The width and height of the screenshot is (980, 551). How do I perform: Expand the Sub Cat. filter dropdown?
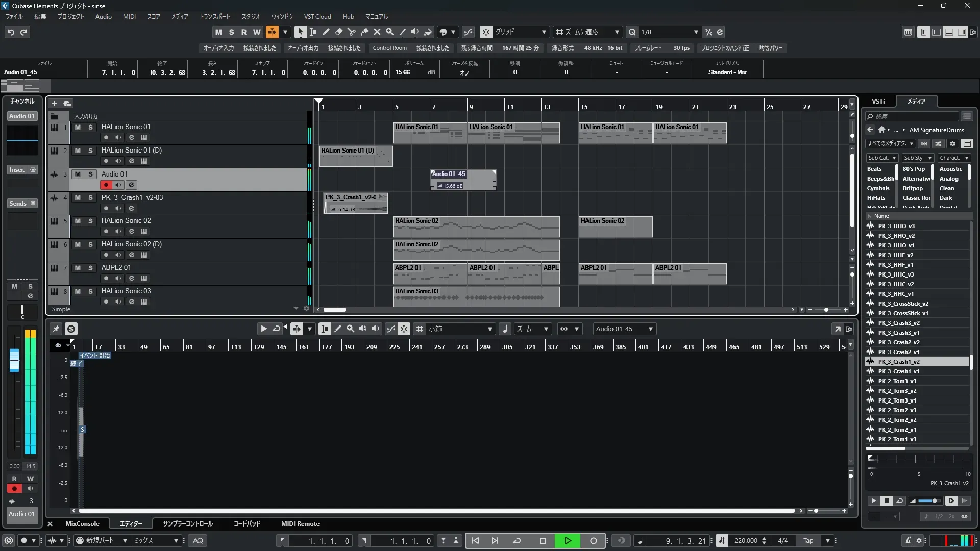[881, 158]
